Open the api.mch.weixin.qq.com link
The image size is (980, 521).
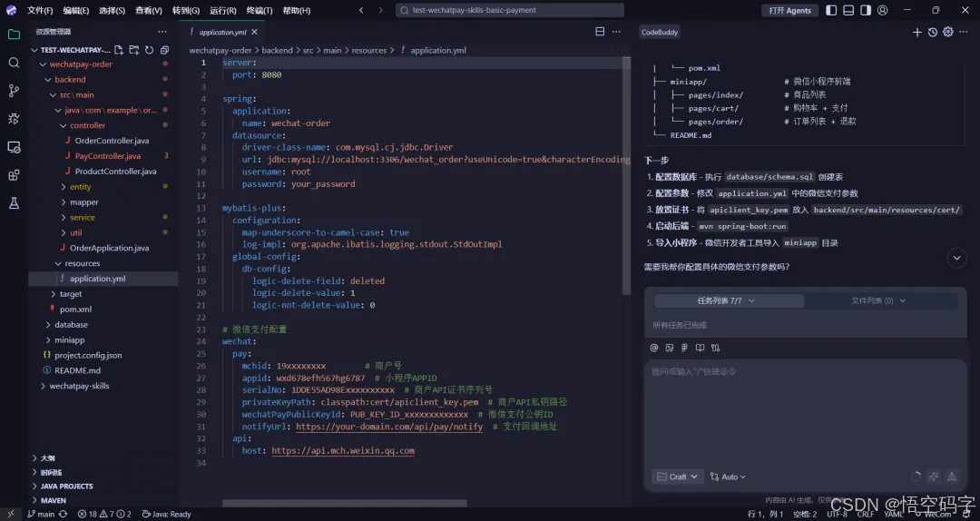point(343,451)
